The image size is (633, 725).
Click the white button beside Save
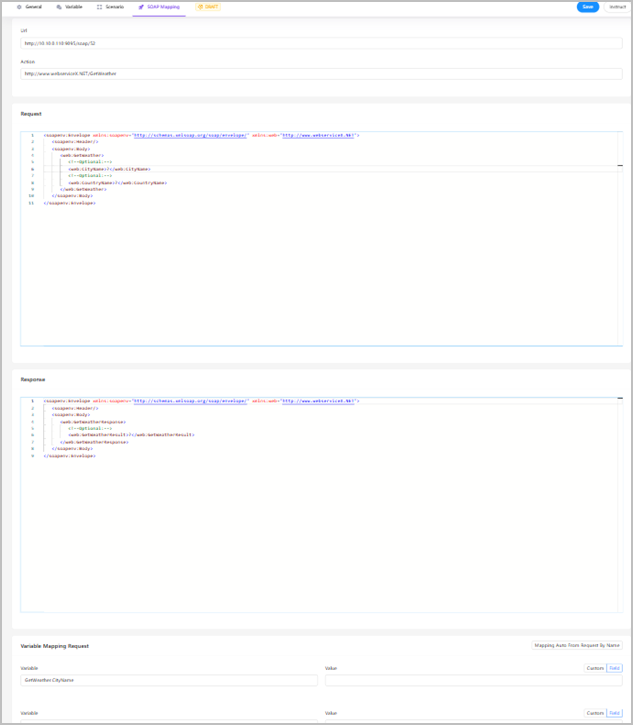tap(617, 7)
